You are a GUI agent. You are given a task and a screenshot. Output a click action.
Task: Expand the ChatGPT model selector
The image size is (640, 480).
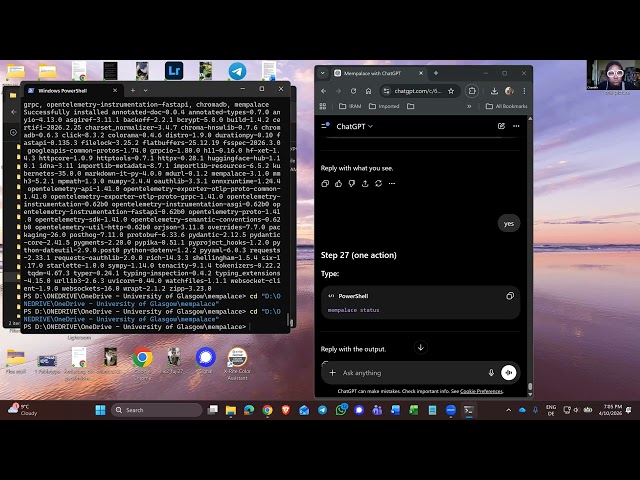[354, 127]
